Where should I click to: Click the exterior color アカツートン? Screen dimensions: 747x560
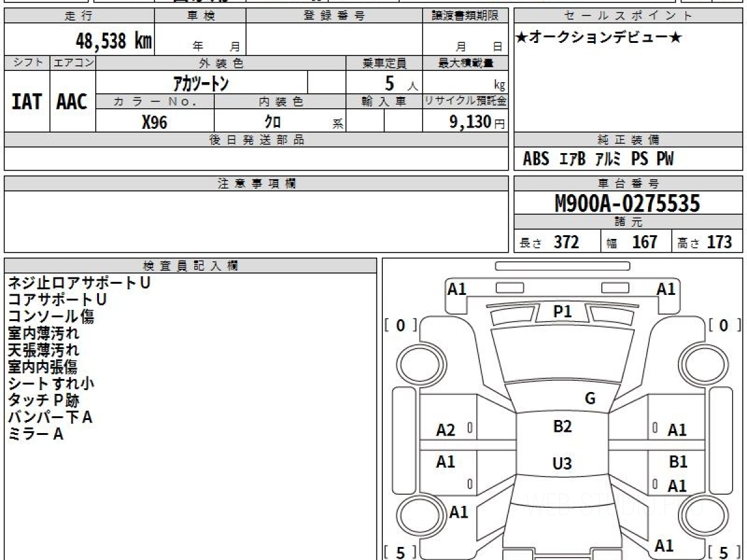(200, 83)
